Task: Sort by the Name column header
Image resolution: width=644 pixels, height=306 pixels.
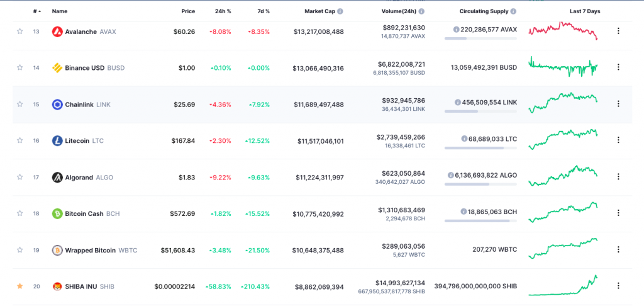Action: 60,11
